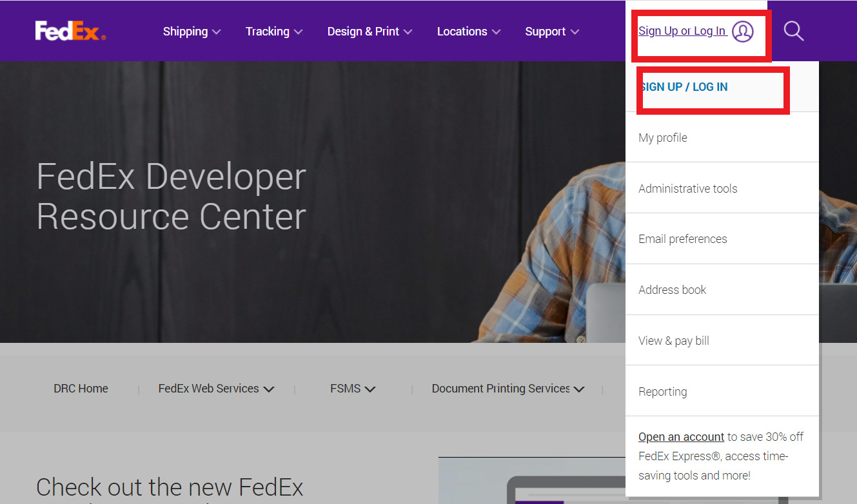857x504 pixels.
Task: Open Reporting menu entry
Action: click(x=722, y=391)
